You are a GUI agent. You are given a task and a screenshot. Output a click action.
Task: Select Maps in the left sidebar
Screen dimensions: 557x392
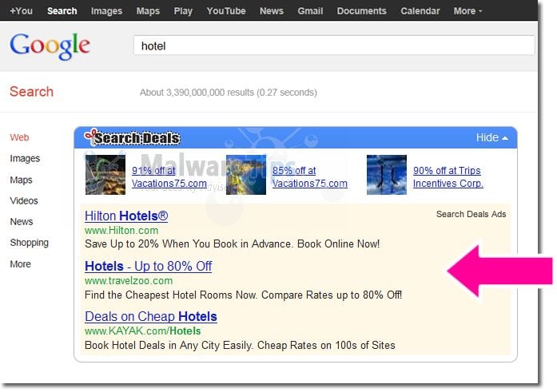pyautogui.click(x=21, y=180)
